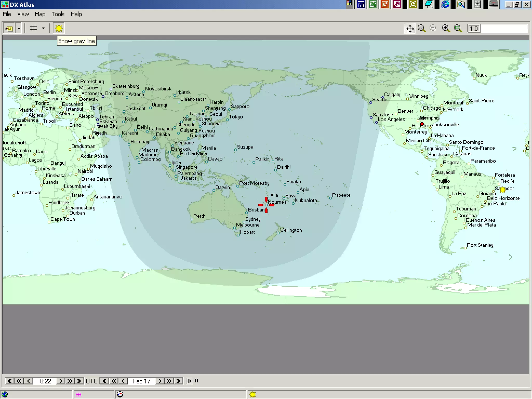Go back one day from Feb 17

[123, 381]
